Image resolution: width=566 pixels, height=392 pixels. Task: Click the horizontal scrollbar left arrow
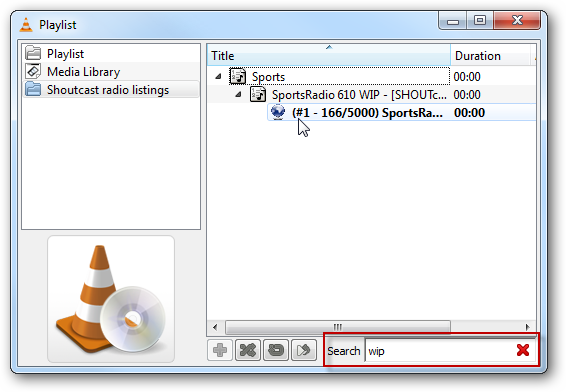pyautogui.click(x=215, y=327)
